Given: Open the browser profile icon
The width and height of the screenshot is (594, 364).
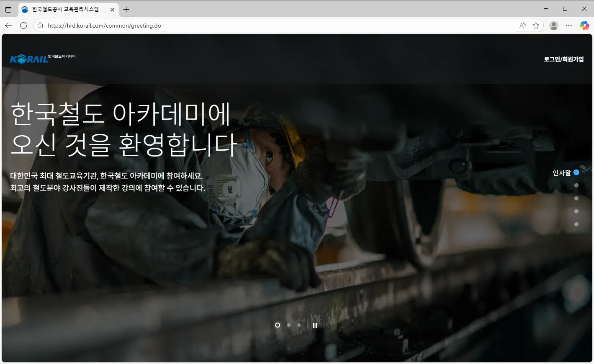Looking at the screenshot, I should pyautogui.click(x=554, y=26).
